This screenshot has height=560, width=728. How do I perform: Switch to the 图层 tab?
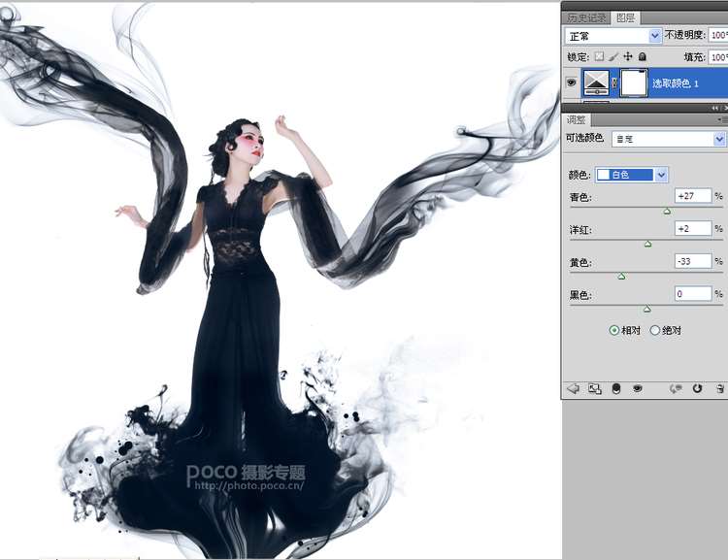click(x=626, y=16)
